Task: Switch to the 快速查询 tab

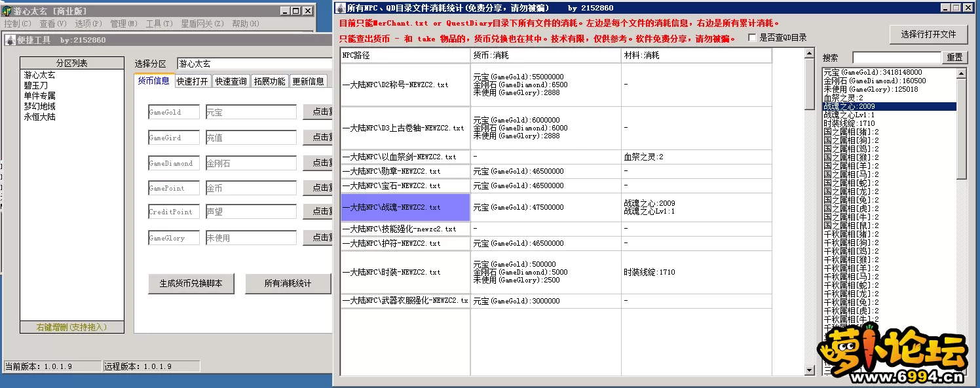Action: click(x=231, y=82)
